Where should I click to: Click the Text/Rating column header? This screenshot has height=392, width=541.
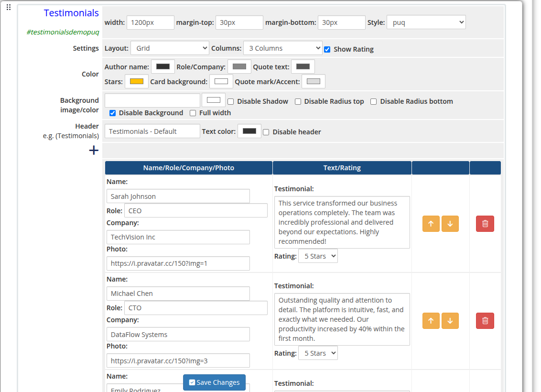click(342, 168)
